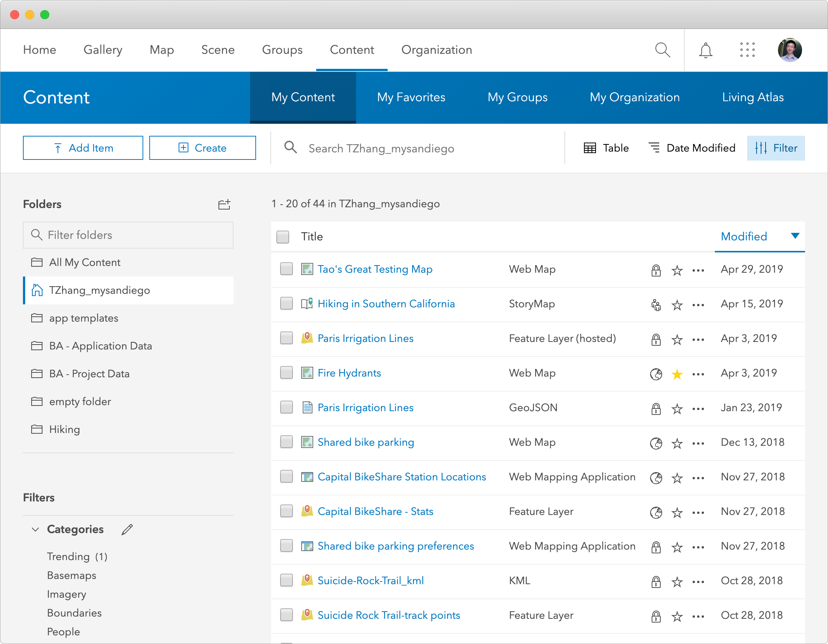The height and width of the screenshot is (644, 828).
Task: Create a new folder using the folder icon
Action: pyautogui.click(x=224, y=204)
